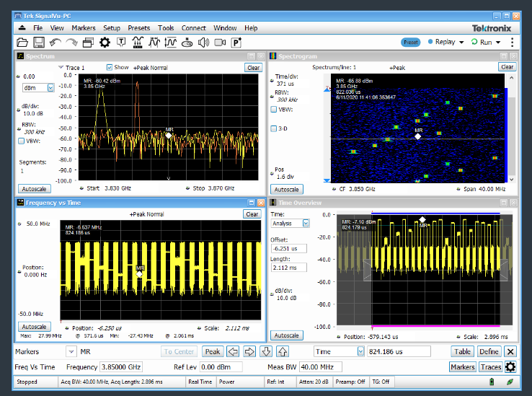Move marker left with the left arrow
This screenshot has width=532, height=396.
coord(234,352)
